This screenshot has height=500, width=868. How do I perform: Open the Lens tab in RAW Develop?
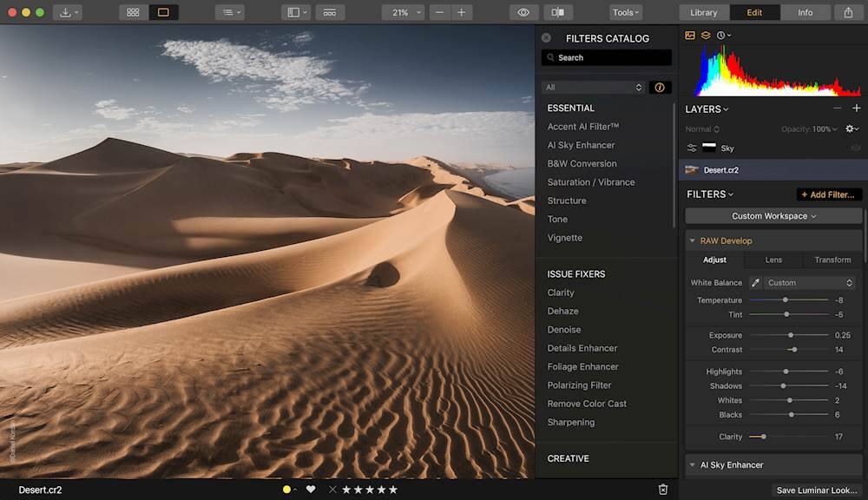click(x=773, y=260)
